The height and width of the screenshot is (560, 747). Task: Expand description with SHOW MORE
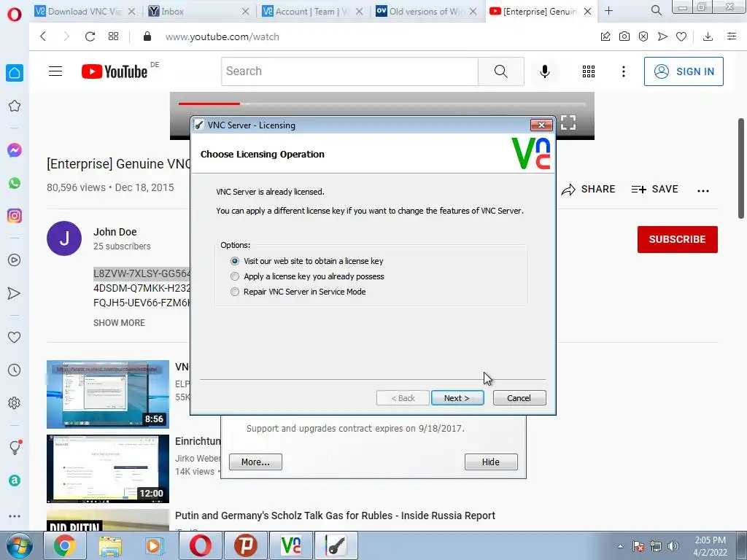click(119, 323)
